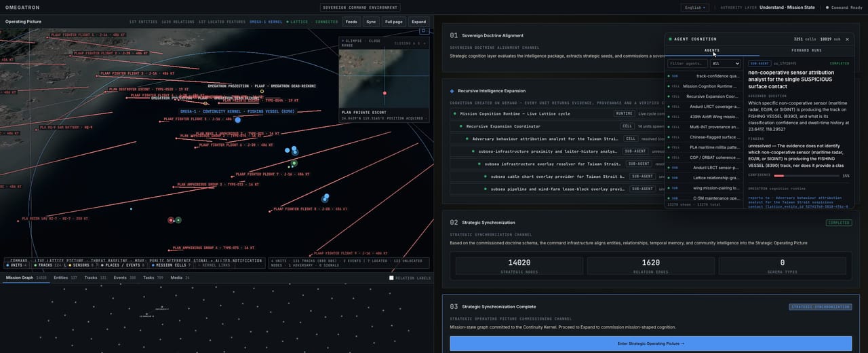The image size is (868, 353).
Task: Click Understand · Mission State authority label
Action: (x=787, y=7)
